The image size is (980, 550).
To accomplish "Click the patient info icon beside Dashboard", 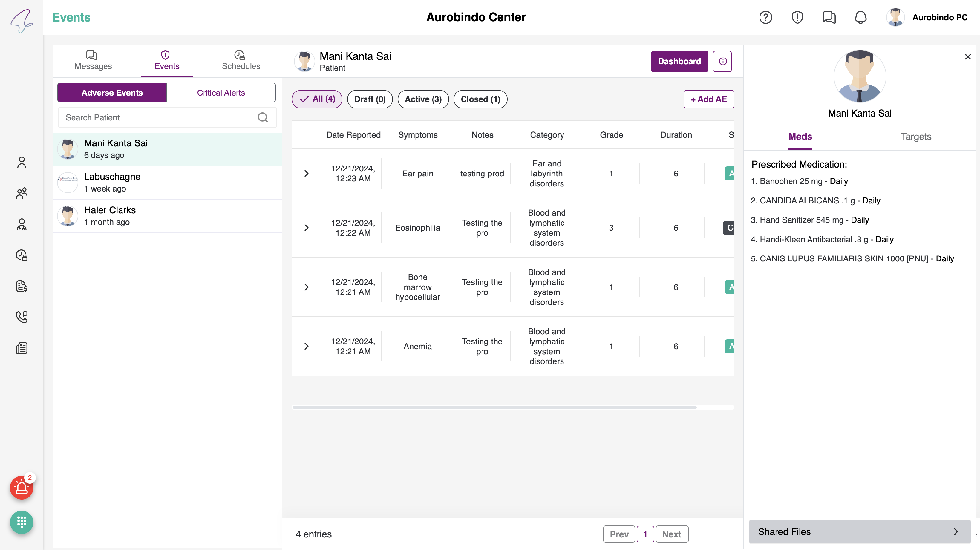I will 722,61.
